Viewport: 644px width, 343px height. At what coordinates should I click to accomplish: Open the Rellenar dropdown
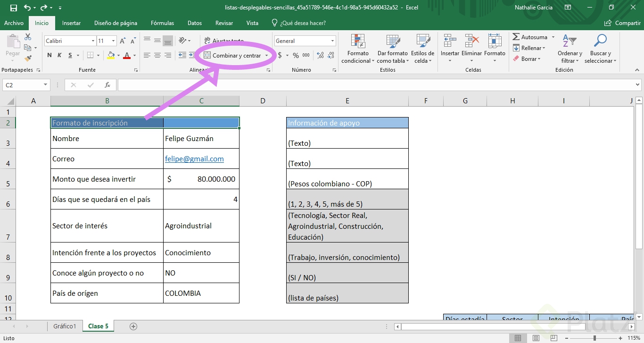(529, 48)
